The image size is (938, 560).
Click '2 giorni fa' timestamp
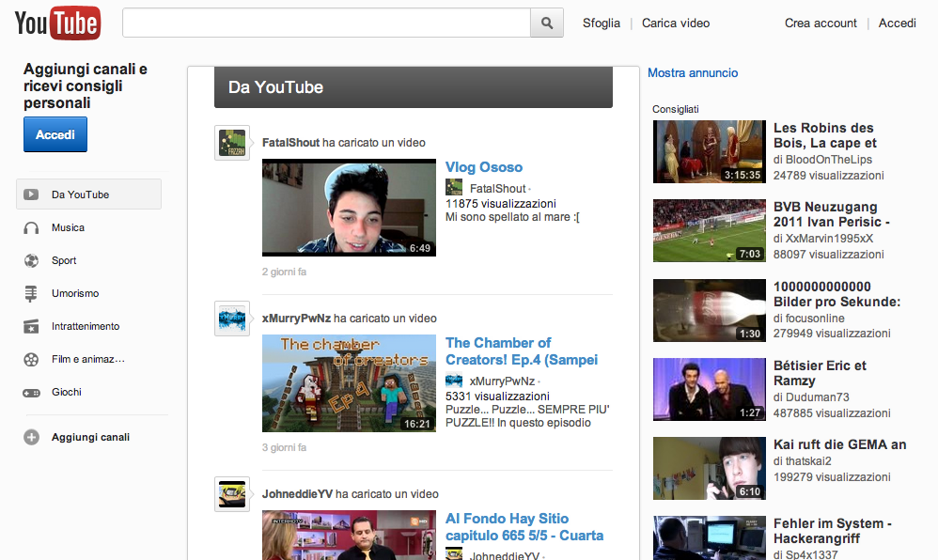pos(284,272)
